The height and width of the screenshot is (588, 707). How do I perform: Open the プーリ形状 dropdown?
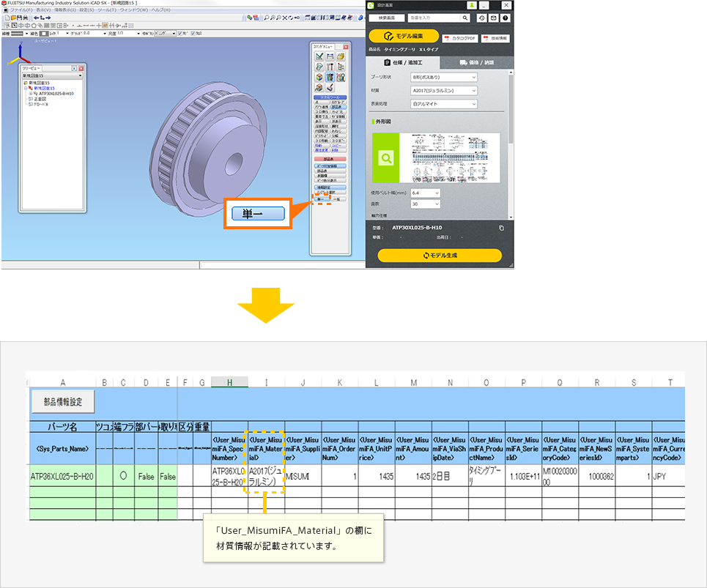coord(443,77)
